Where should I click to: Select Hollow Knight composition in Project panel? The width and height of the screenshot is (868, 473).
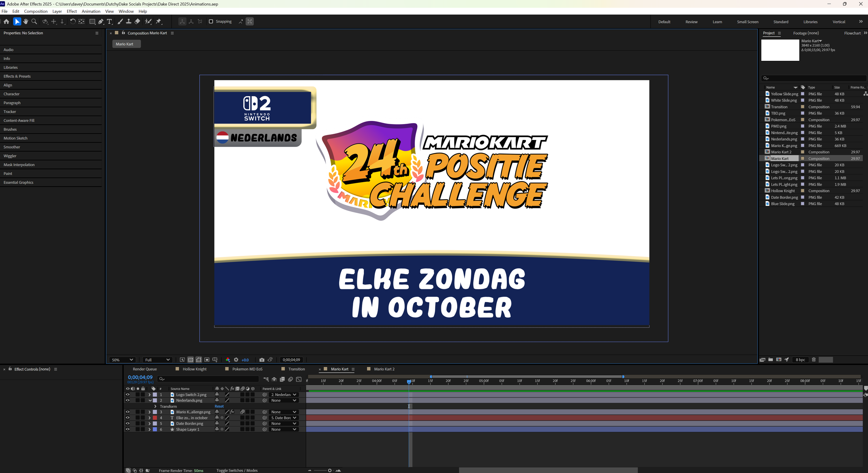click(x=783, y=191)
